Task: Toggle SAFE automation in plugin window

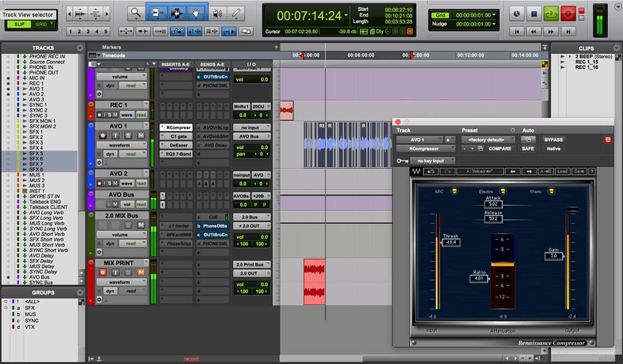Action: tap(528, 149)
